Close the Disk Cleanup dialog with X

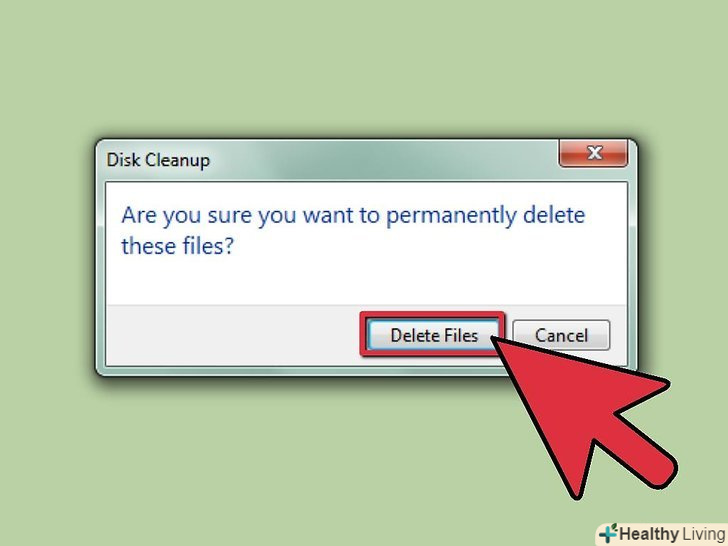(593, 153)
